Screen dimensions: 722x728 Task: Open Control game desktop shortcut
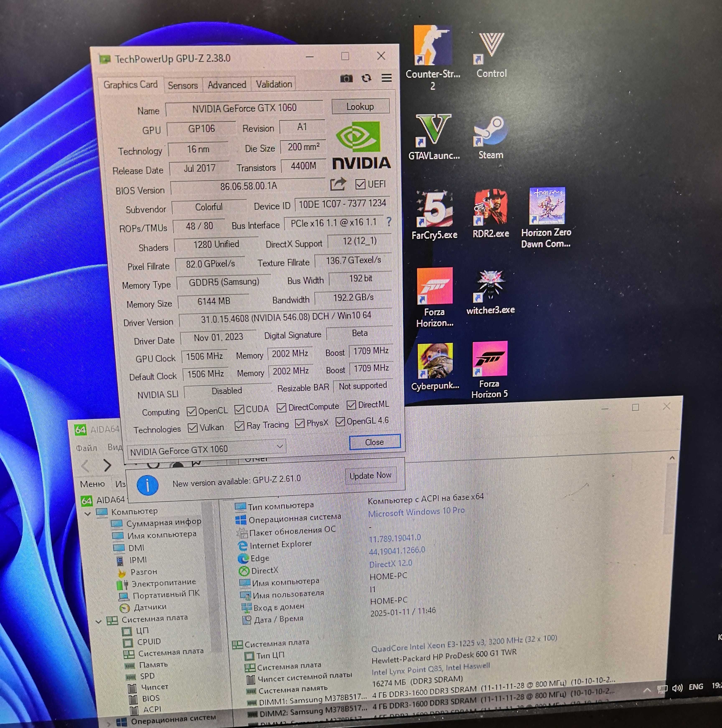click(x=491, y=55)
